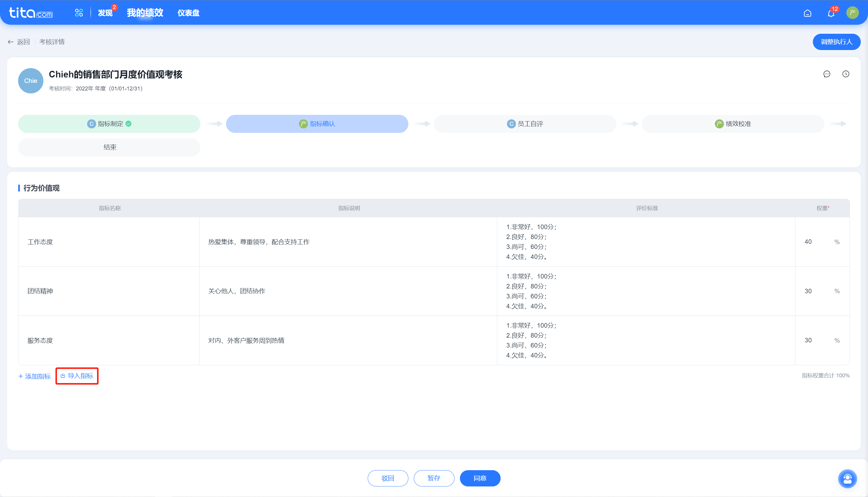Click the 添加指标 link

click(x=34, y=376)
